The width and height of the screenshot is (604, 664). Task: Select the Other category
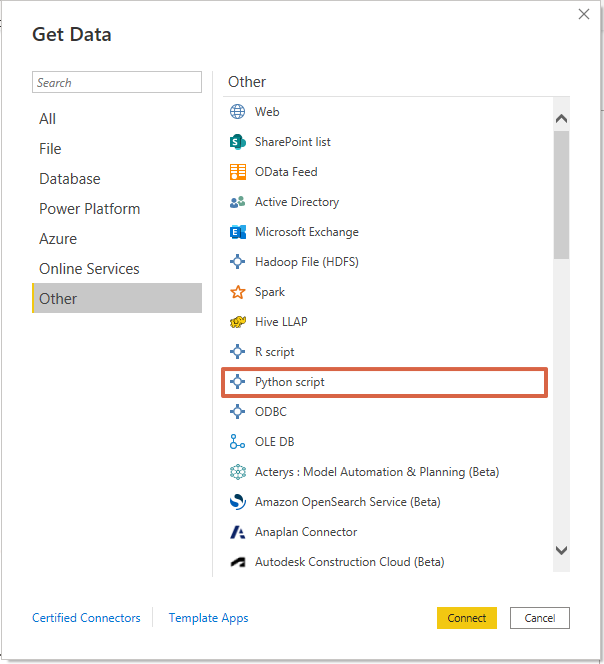[x=117, y=299]
